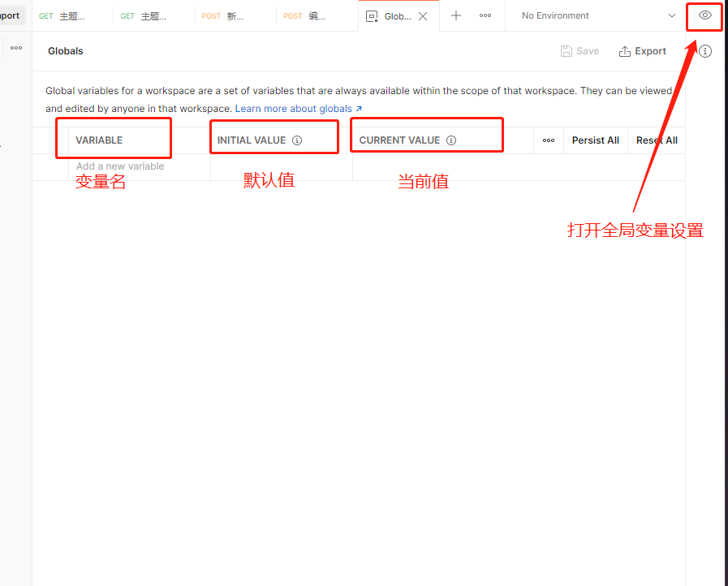Open the tab bar more options dots

coord(485,15)
